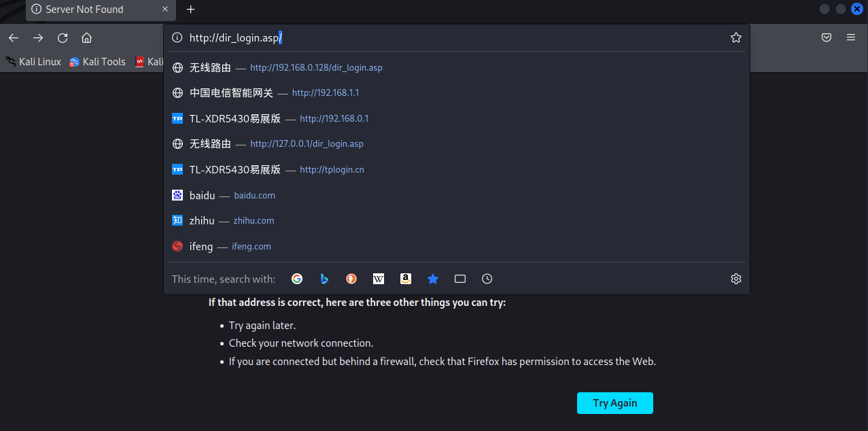Image resolution: width=868 pixels, height=431 pixels.
Task: Open the Firefox application menu
Action: 851,38
